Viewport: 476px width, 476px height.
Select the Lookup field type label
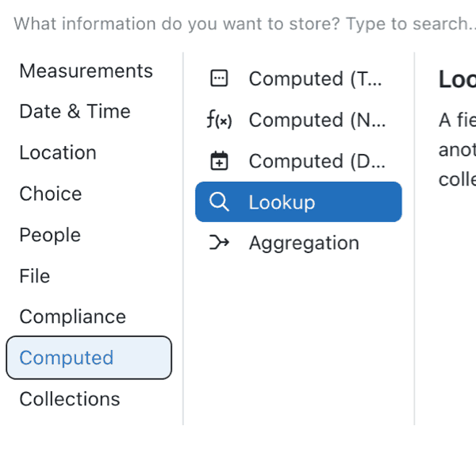(x=282, y=202)
